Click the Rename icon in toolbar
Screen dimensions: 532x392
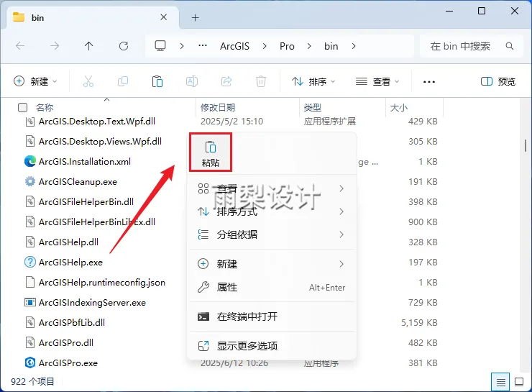tap(192, 81)
